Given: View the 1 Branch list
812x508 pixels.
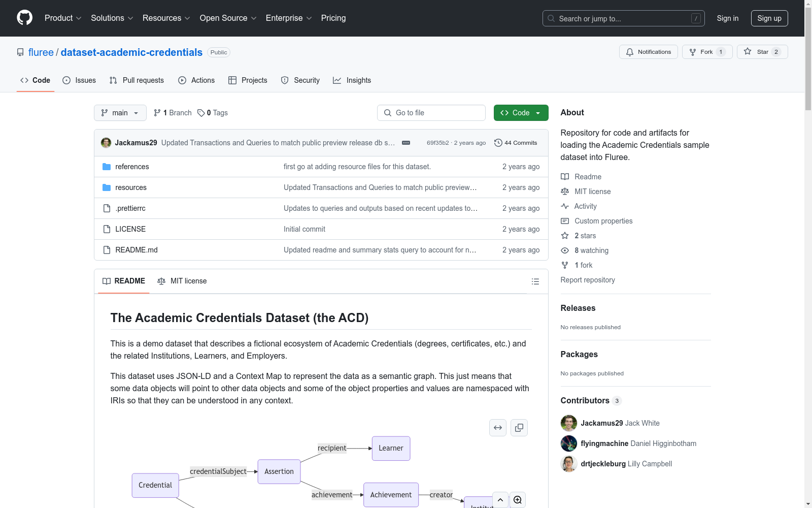Looking at the screenshot, I should tap(173, 113).
